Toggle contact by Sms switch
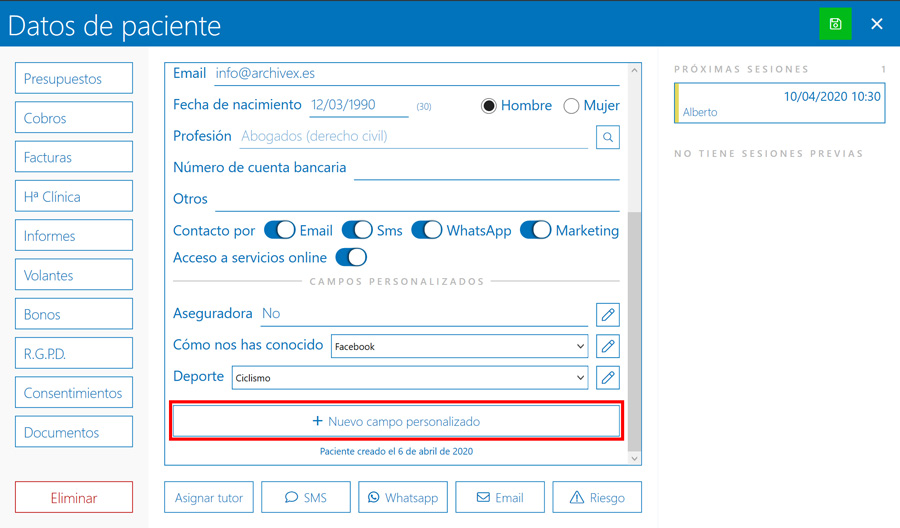The width and height of the screenshot is (900, 528). (x=357, y=230)
